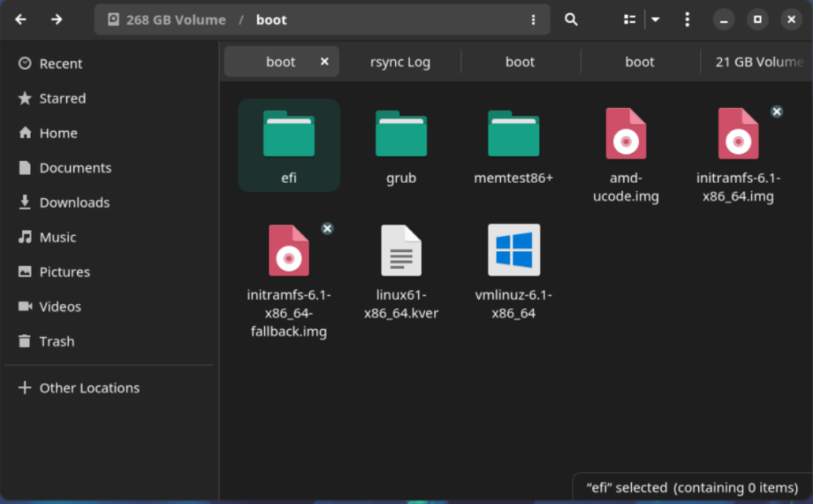Screen dimensions: 813x504
Task: Select the linux61-x86_64.kver text file
Action: [402, 272]
